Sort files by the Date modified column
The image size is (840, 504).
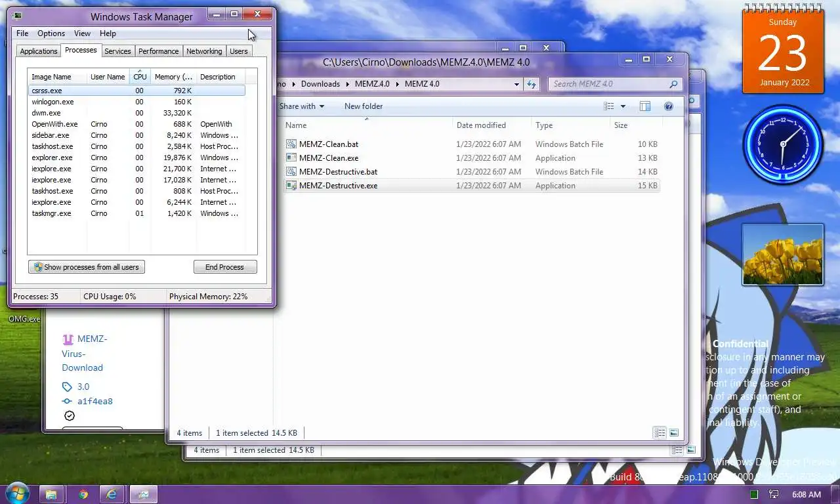(491, 125)
